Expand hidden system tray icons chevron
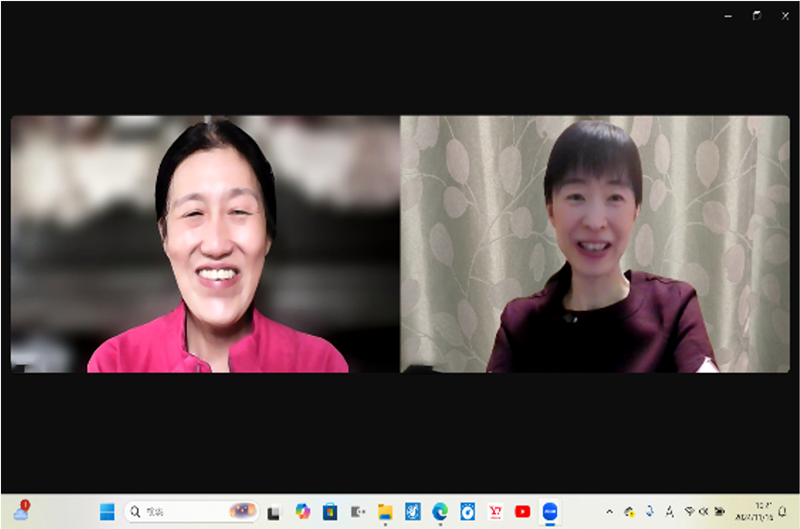This screenshot has height=529, width=800. [x=610, y=512]
